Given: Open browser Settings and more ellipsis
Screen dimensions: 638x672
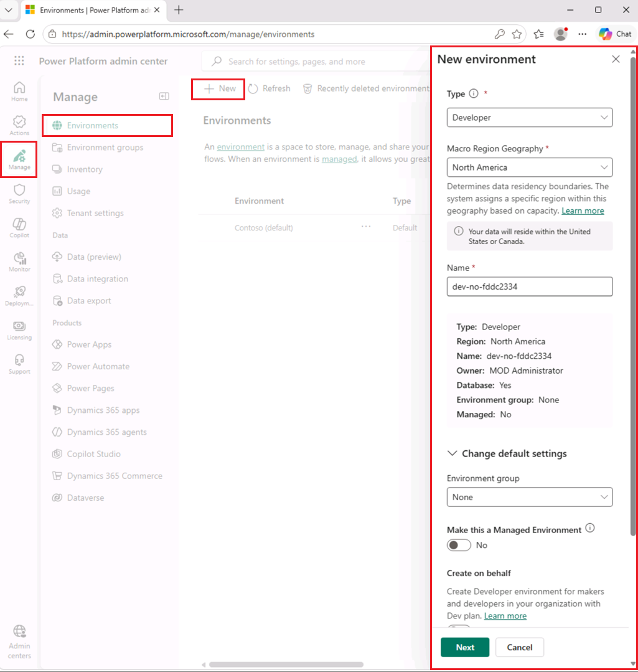Looking at the screenshot, I should [583, 34].
